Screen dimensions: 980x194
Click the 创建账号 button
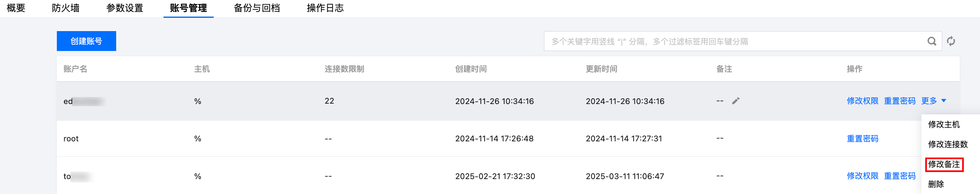click(86, 41)
